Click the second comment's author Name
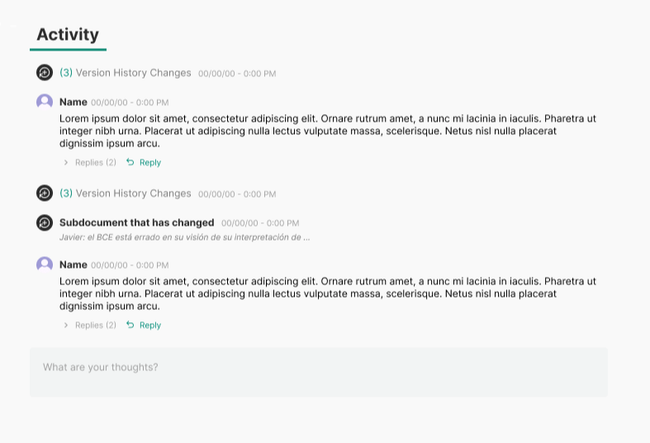The image size is (650, 443). pyautogui.click(x=73, y=265)
